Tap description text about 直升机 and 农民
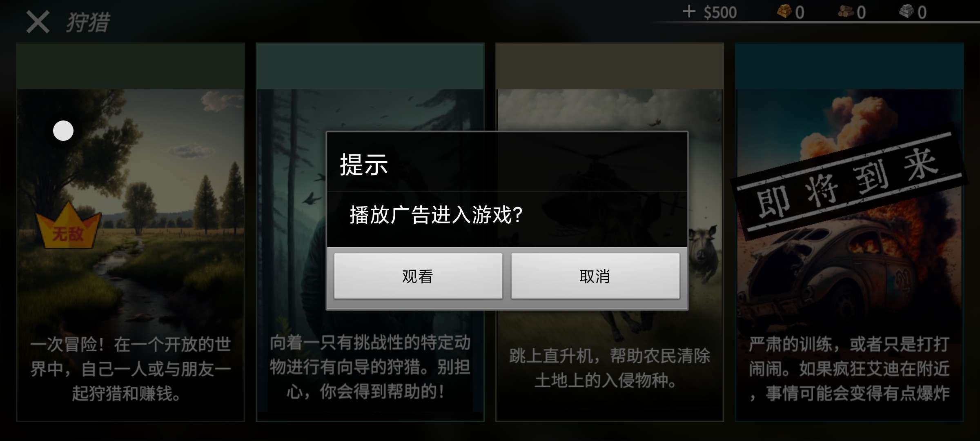The height and width of the screenshot is (441, 980). coord(610,368)
